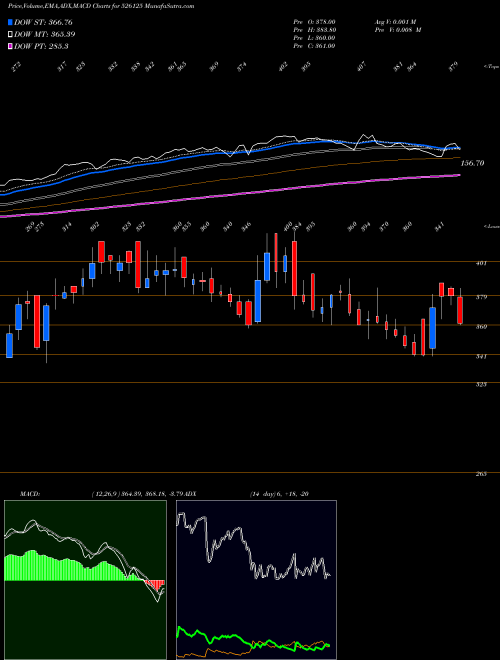
Task: Click the last red candlestick on the right
Action: [460, 310]
